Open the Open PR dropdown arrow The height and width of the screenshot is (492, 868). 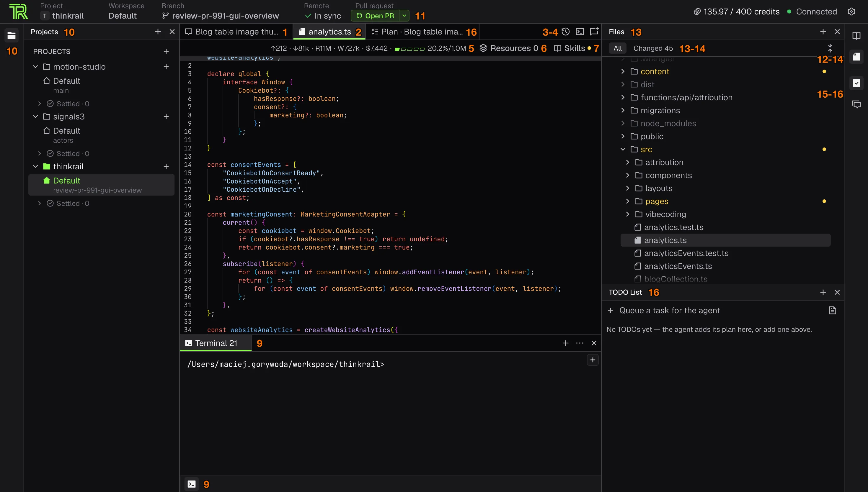point(404,16)
